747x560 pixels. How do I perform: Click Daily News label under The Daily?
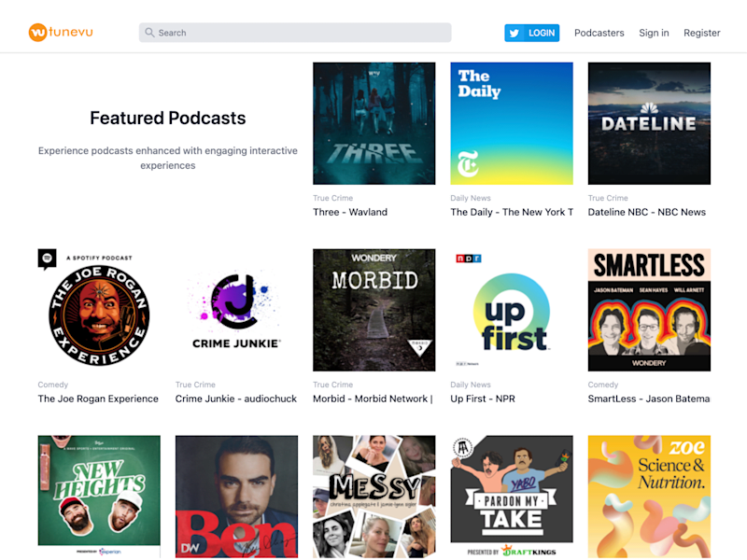click(x=471, y=198)
